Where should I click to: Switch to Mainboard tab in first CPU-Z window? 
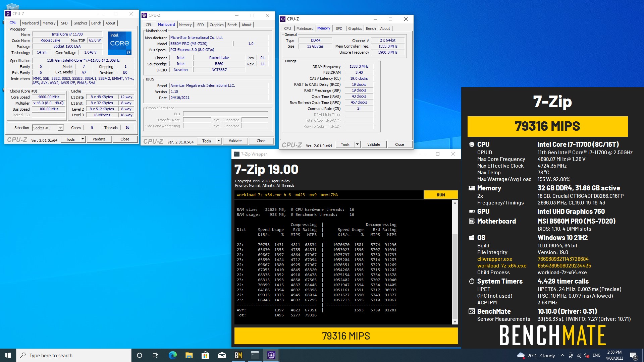click(x=30, y=23)
